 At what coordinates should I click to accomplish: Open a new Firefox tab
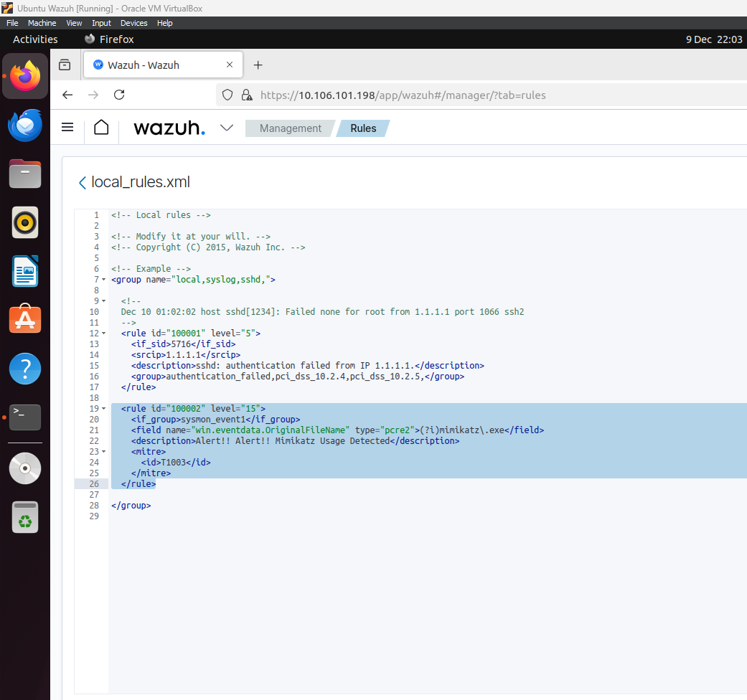click(258, 65)
